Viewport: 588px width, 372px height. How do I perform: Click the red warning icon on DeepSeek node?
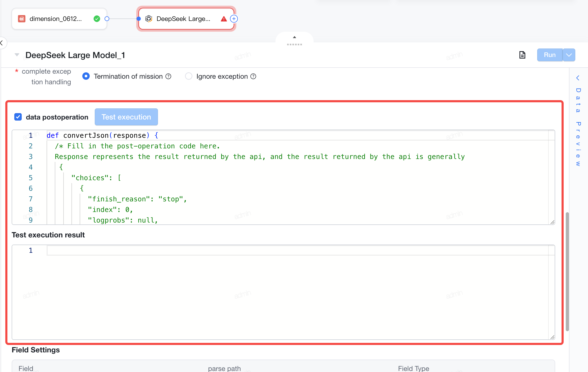(x=224, y=19)
